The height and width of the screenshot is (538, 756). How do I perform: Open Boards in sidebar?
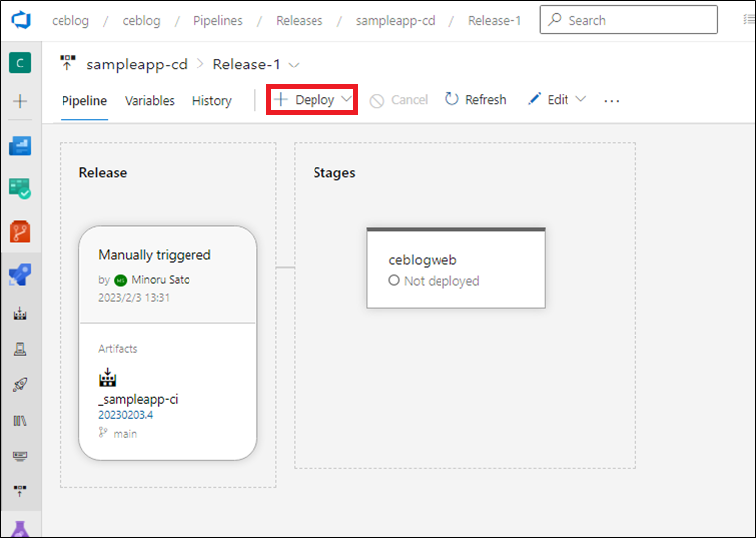(x=20, y=189)
